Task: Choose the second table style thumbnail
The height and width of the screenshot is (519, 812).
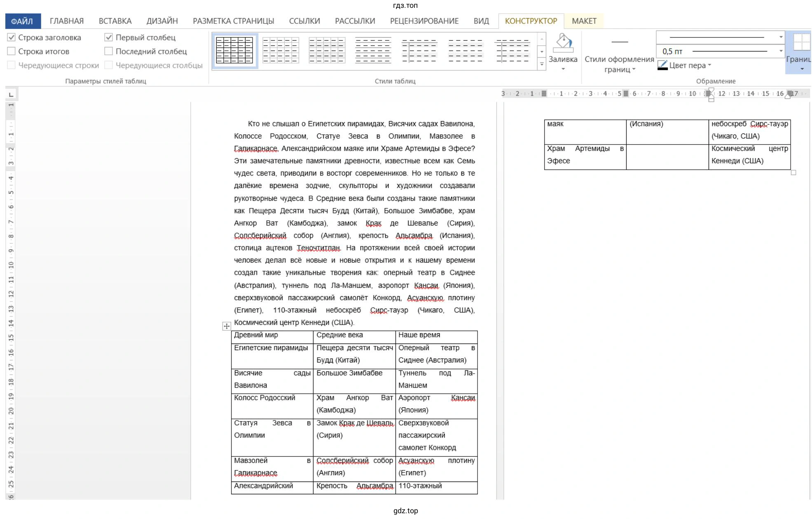Action: click(x=281, y=51)
